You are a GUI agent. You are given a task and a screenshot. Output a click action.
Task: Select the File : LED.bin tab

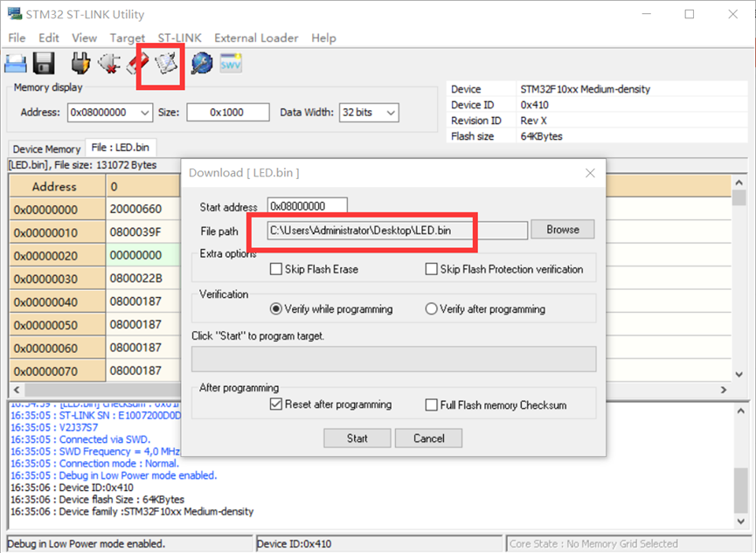pyautogui.click(x=120, y=148)
